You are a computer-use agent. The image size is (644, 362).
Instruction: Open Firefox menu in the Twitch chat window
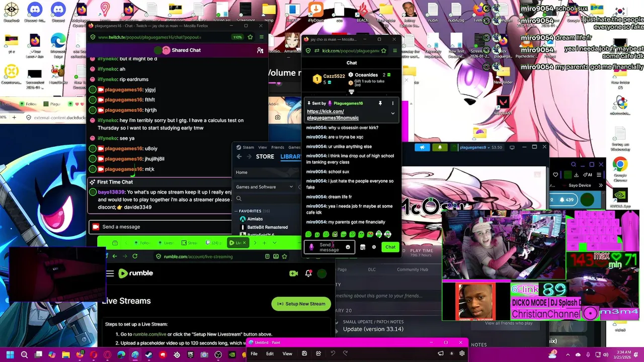coord(261,37)
